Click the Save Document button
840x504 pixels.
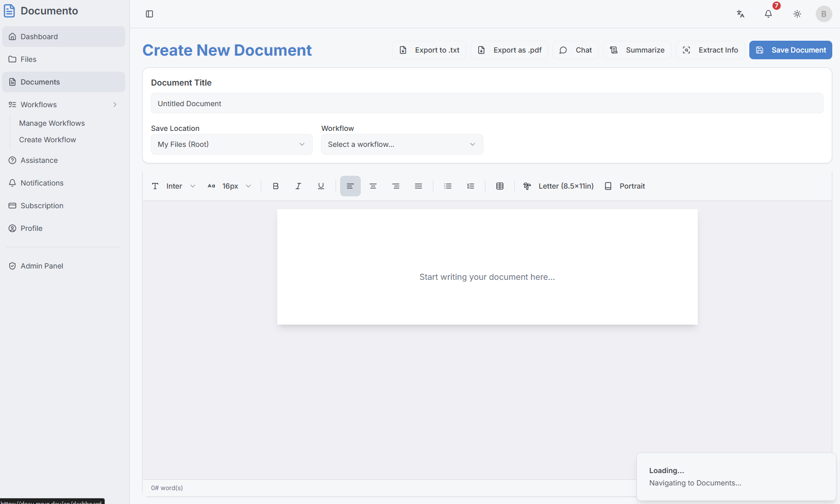tap(790, 50)
